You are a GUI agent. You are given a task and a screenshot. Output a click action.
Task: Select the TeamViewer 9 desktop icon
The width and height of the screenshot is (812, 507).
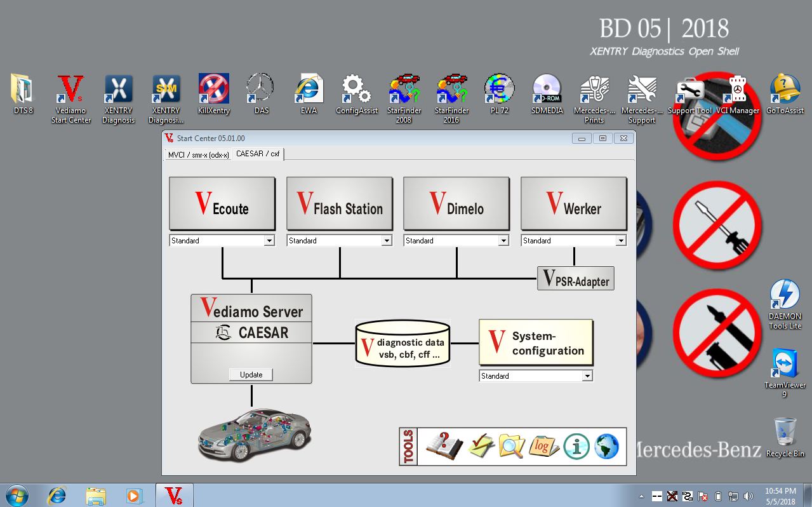pyautogui.click(x=785, y=374)
